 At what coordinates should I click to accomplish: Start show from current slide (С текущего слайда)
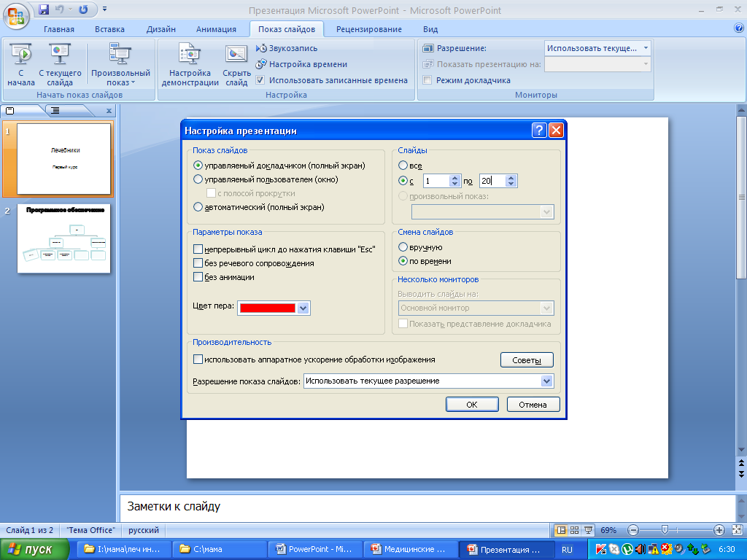click(60, 65)
